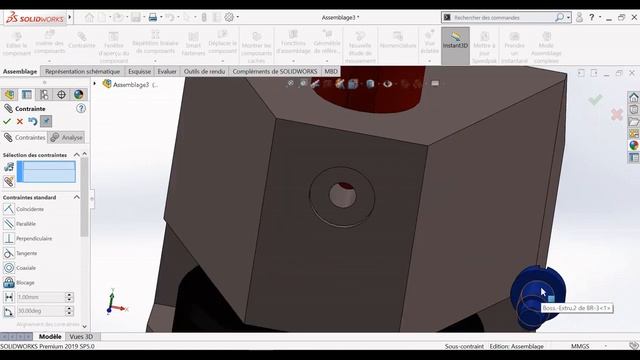Viewport: 640px width, 360px height.
Task: Click the hide/show items eye icon
Action: (x=387, y=84)
